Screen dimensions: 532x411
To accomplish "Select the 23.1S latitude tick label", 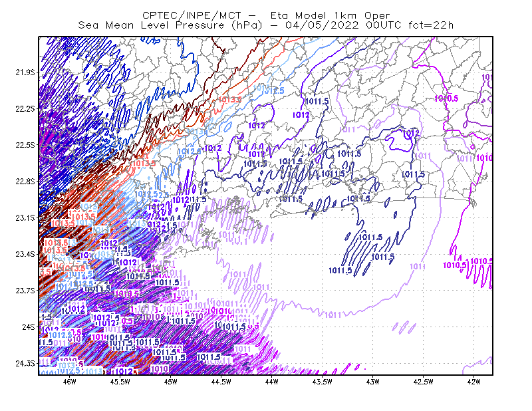I will [x=25, y=217].
